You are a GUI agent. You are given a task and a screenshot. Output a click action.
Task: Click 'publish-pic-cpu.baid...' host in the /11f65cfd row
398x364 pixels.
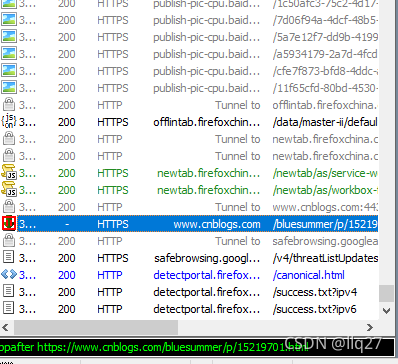point(207,88)
